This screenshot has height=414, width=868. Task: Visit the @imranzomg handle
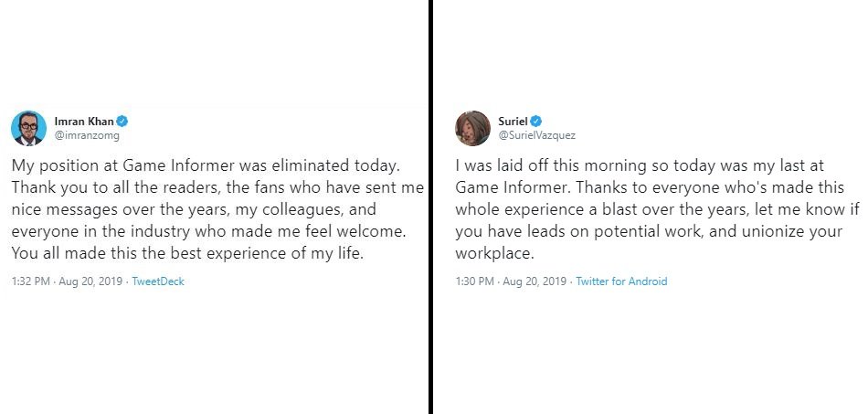coord(87,135)
